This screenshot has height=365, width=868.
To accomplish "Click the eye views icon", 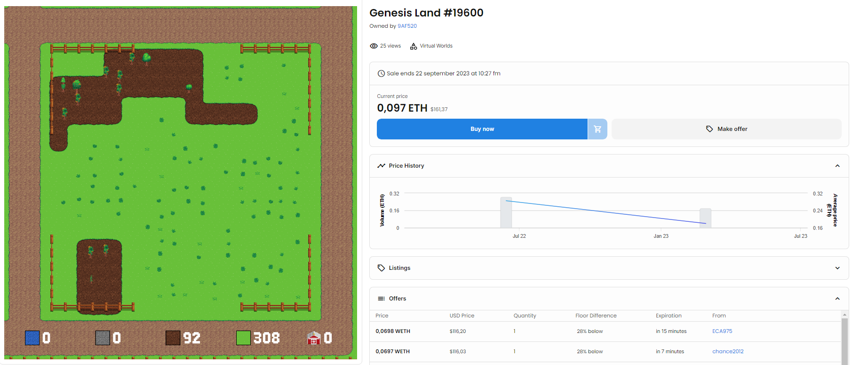I will [374, 46].
